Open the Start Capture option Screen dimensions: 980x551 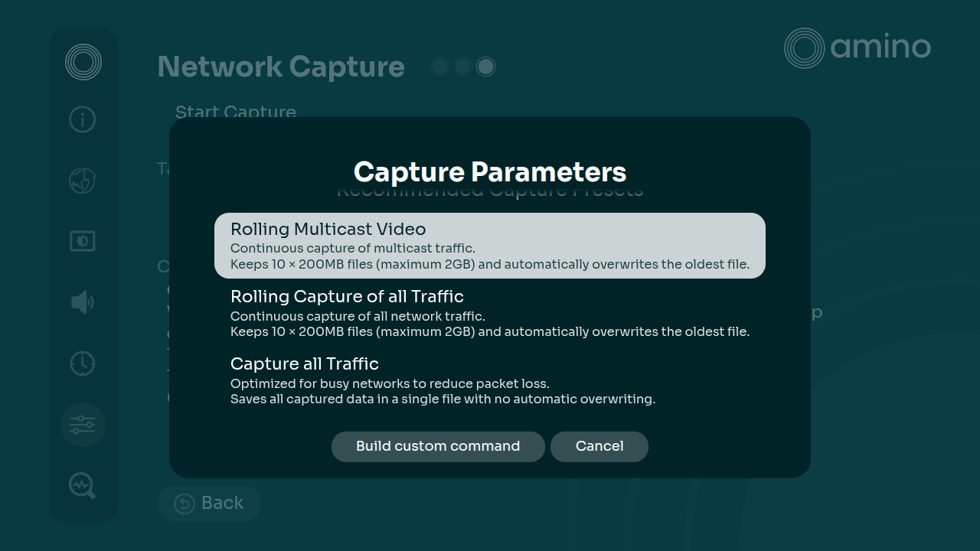(235, 112)
